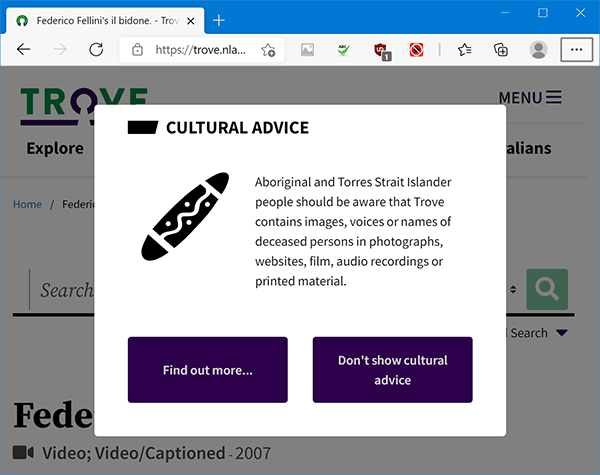Click the address bar URL trove.nla
This screenshot has height=475, width=600.
coord(201,50)
